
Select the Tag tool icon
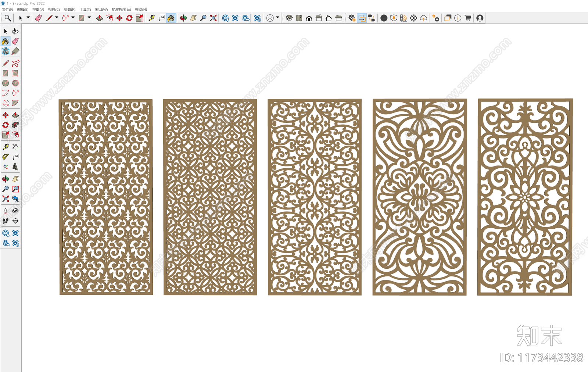point(15,51)
